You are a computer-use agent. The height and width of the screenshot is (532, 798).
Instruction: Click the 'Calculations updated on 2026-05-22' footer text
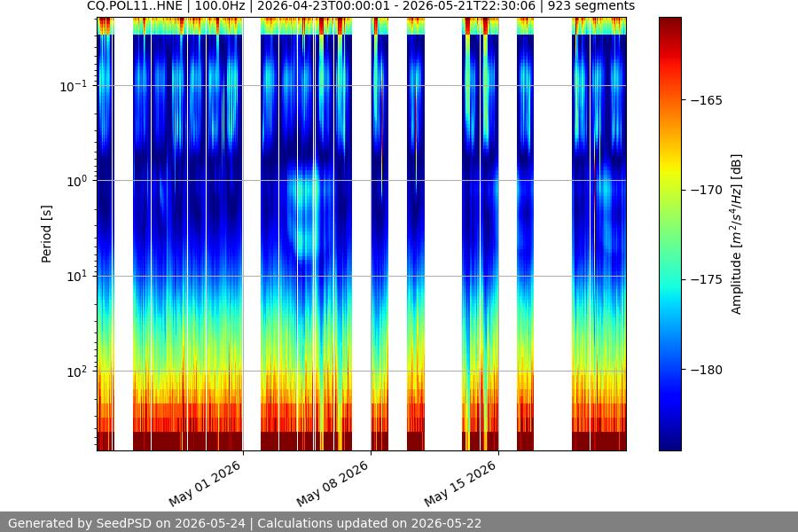tap(370, 523)
